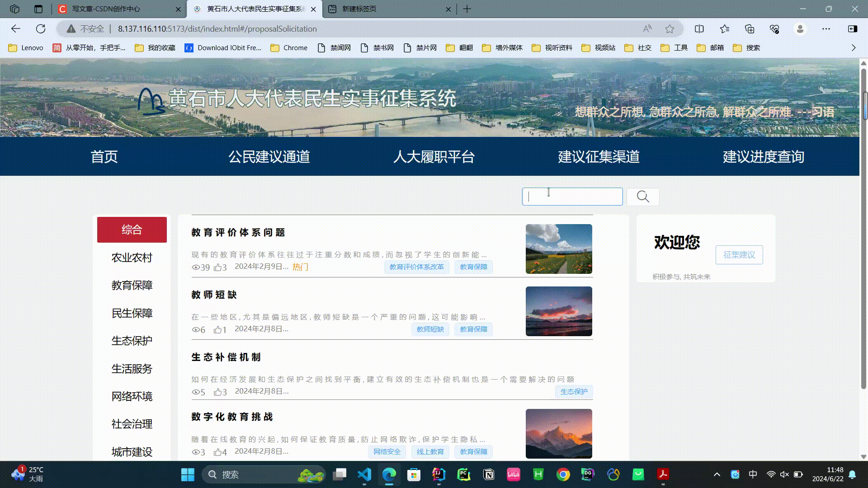Click the favorites star in address bar
868x488 pixels.
[x=670, y=29]
